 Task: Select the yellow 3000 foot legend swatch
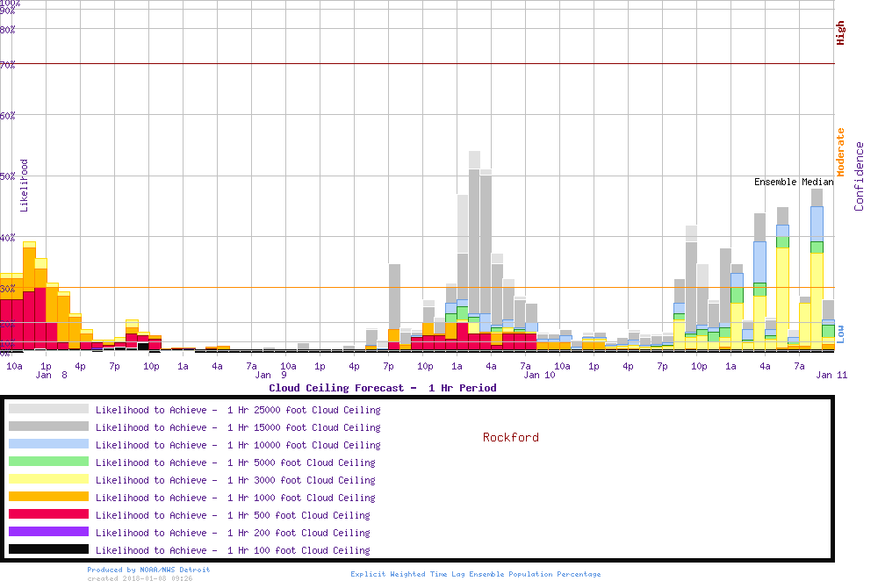[48, 479]
